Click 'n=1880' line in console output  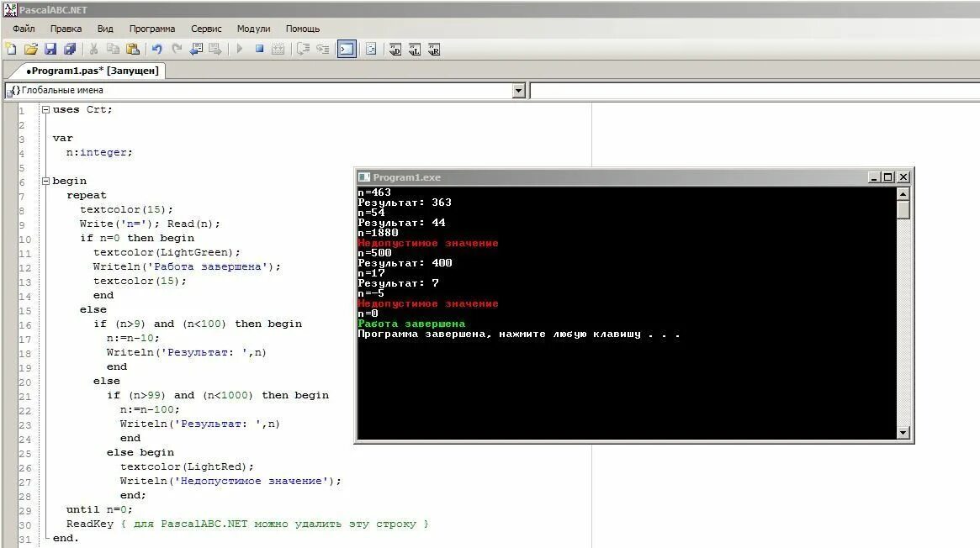(378, 233)
